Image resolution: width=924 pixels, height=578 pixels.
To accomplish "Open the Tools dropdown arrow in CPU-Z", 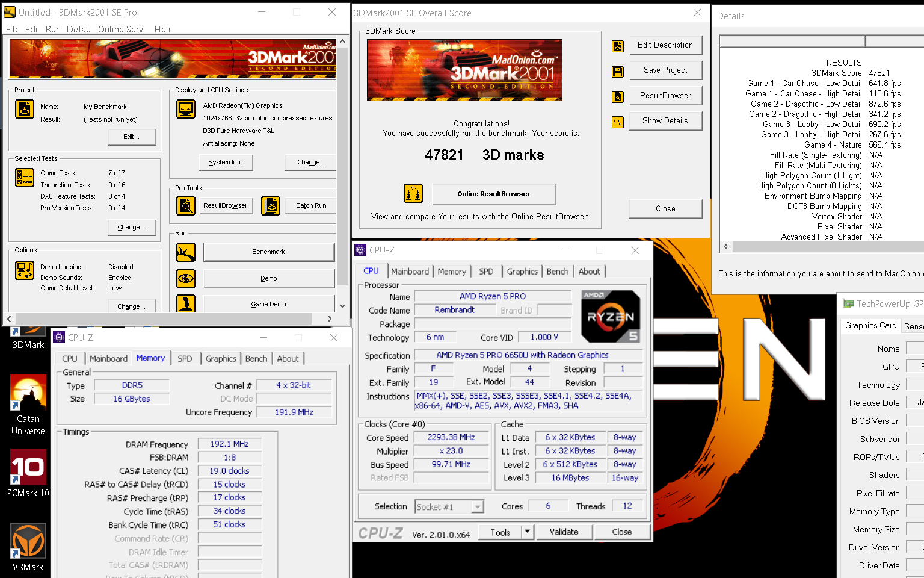I will coord(527,532).
